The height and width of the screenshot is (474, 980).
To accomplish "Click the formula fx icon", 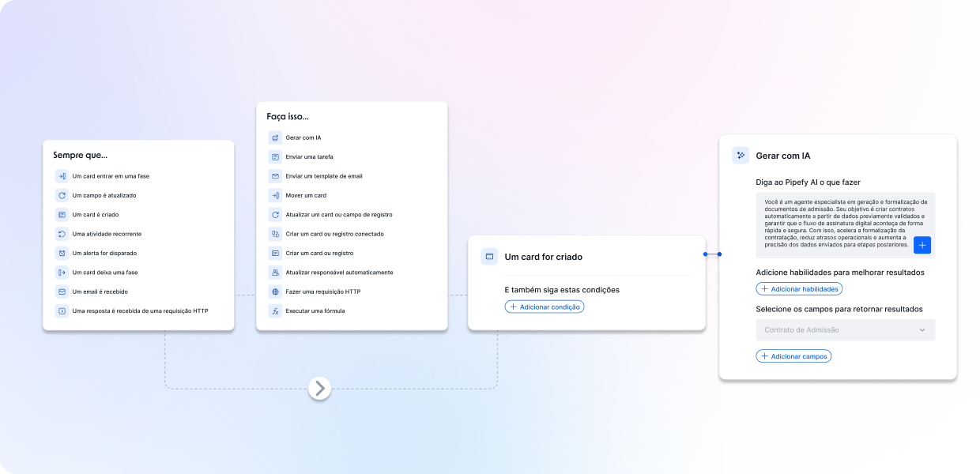I will tap(275, 311).
